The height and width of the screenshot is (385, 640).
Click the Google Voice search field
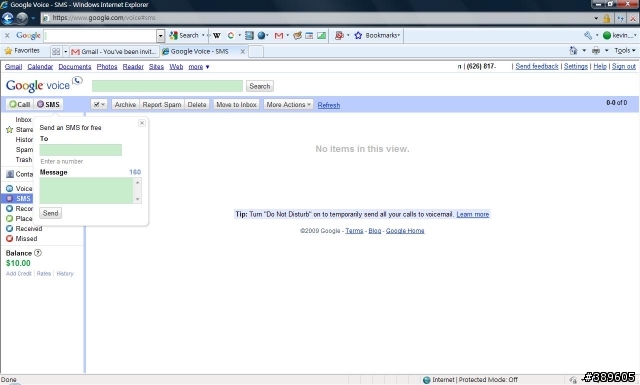[x=167, y=86]
